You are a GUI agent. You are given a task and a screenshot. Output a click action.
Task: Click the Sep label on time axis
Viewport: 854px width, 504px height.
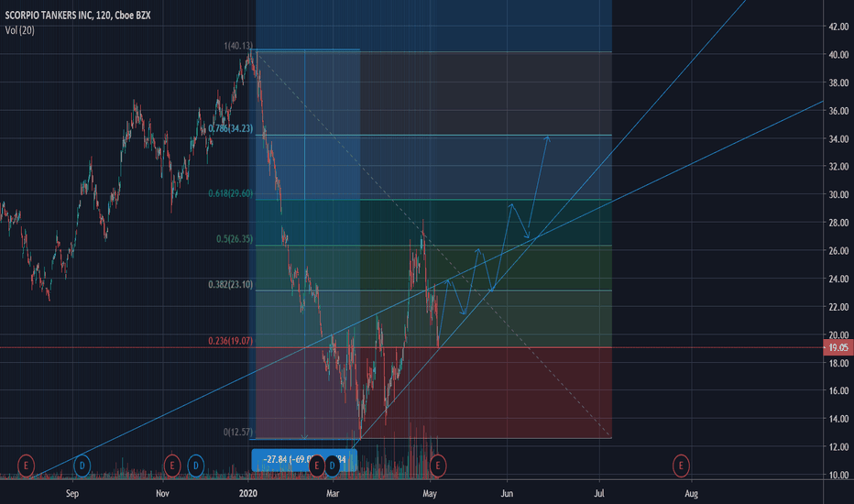pyautogui.click(x=72, y=493)
